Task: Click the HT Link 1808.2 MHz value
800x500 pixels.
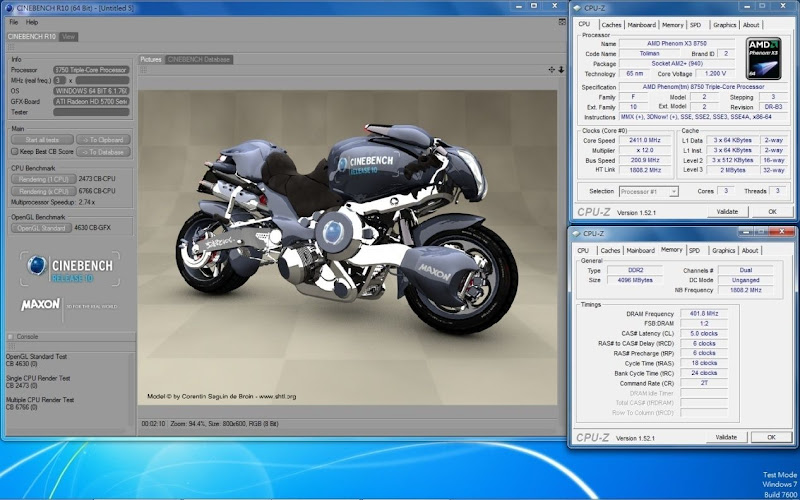Action: (x=646, y=170)
